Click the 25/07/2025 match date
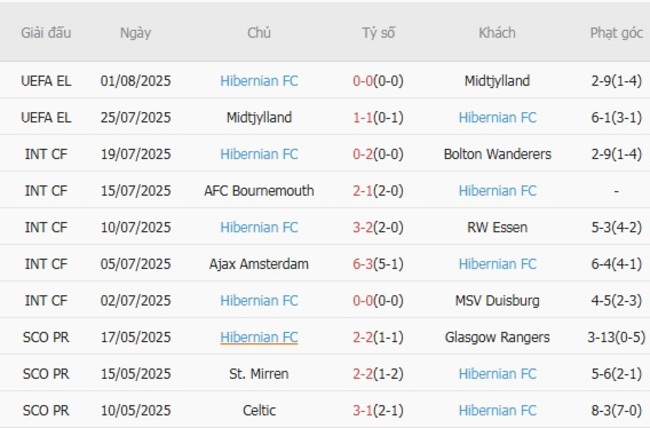The width and height of the screenshot is (650, 428). click(135, 117)
